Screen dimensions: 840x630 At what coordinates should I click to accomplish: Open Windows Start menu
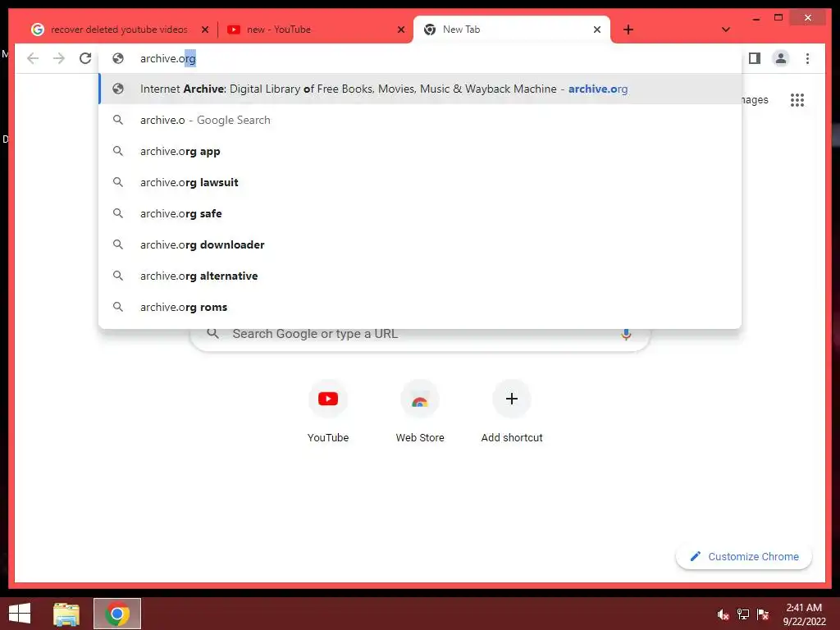coord(20,614)
